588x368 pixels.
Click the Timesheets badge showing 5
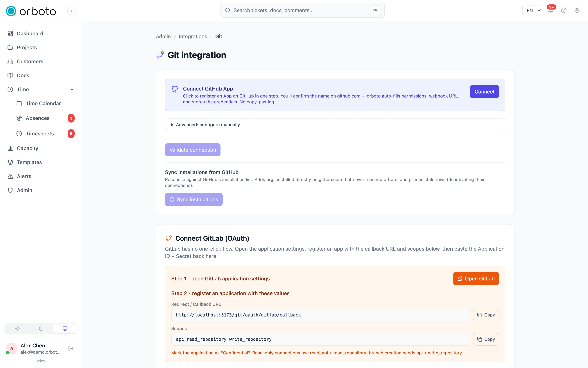tap(71, 134)
